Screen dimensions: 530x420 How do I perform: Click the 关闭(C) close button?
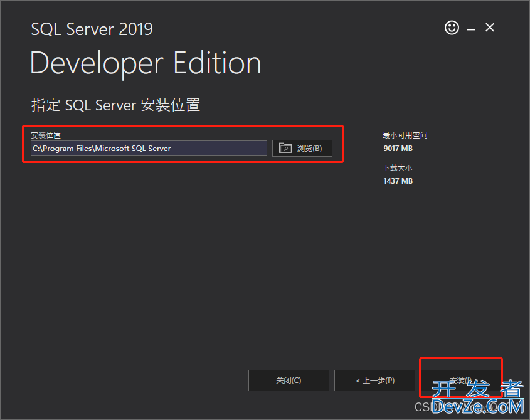pos(289,381)
